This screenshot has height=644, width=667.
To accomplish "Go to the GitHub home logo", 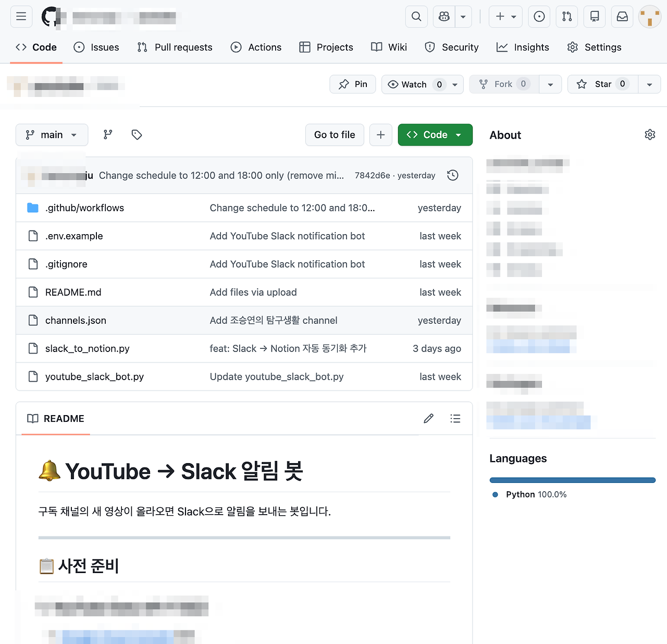I will pyautogui.click(x=51, y=17).
